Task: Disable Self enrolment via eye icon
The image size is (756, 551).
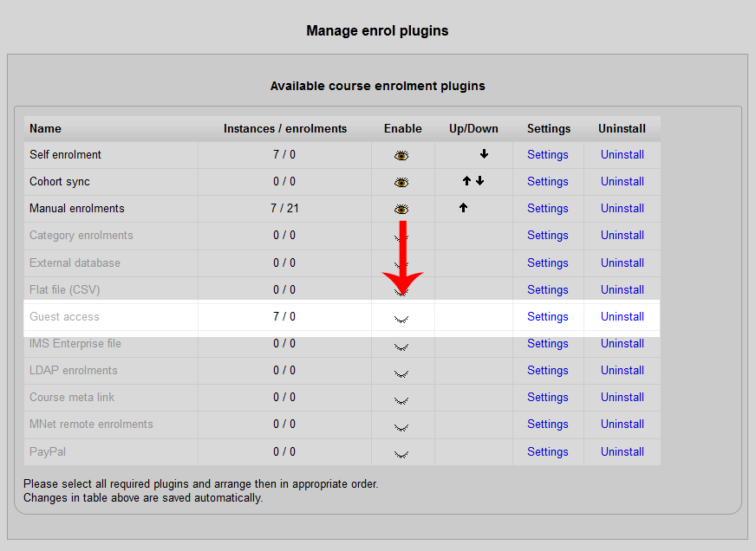Action: [x=401, y=155]
